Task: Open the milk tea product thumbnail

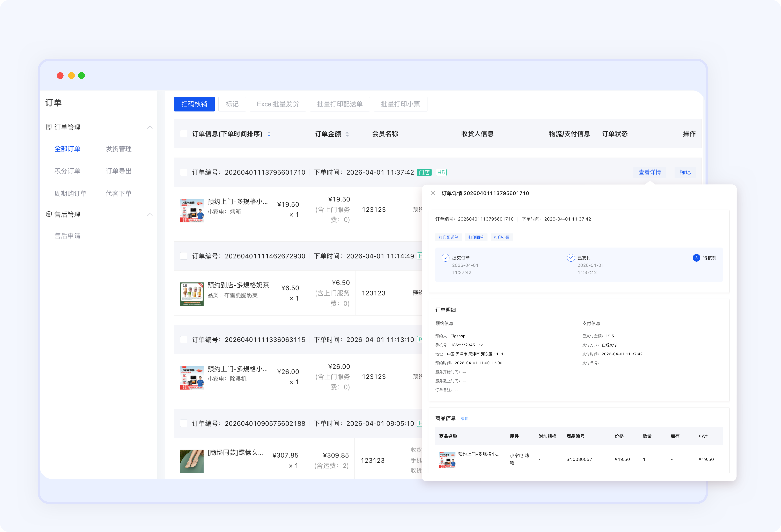Action: tap(192, 294)
